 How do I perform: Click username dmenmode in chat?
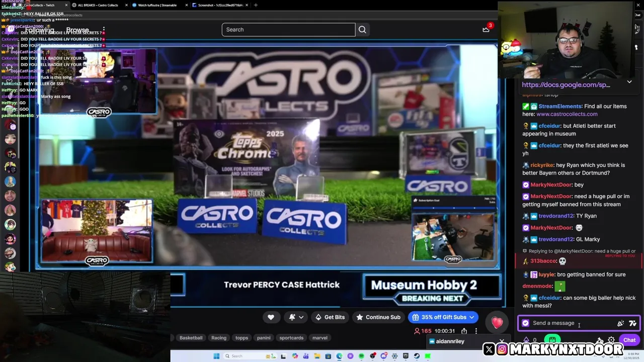click(537, 286)
